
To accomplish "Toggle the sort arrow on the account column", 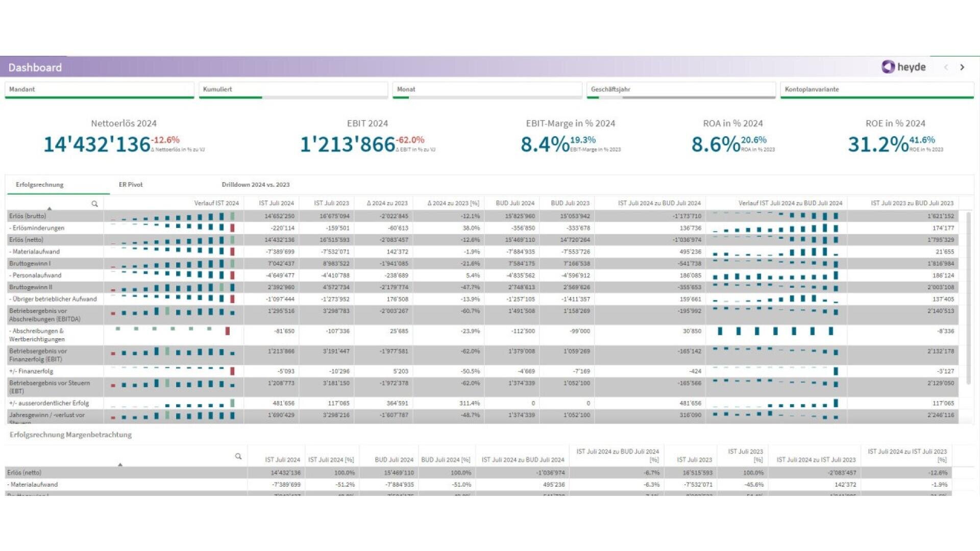I will pos(50,208).
